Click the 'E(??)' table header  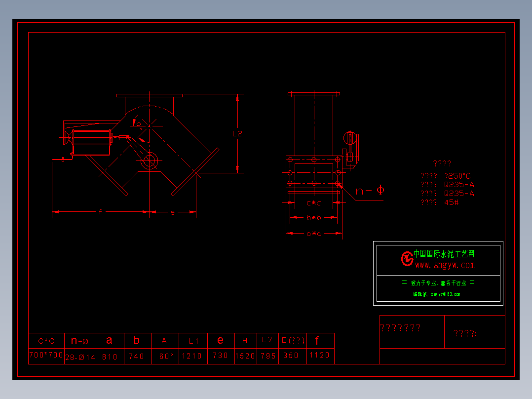[x=293, y=340]
